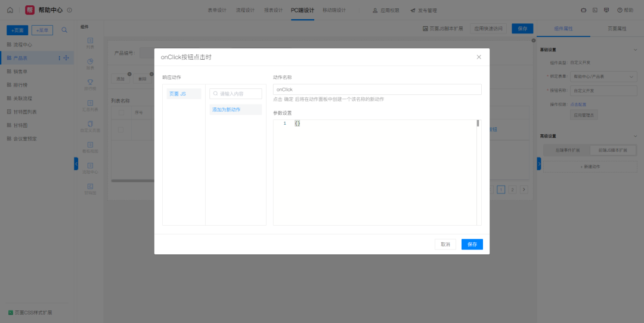
Task: Tick the header checkbox in the list table
Action: point(121,113)
